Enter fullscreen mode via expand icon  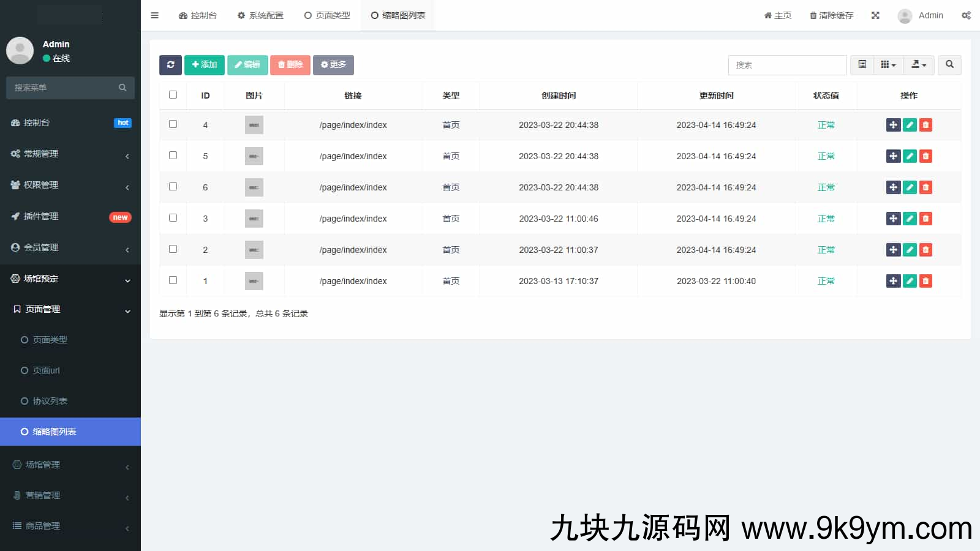875,15
